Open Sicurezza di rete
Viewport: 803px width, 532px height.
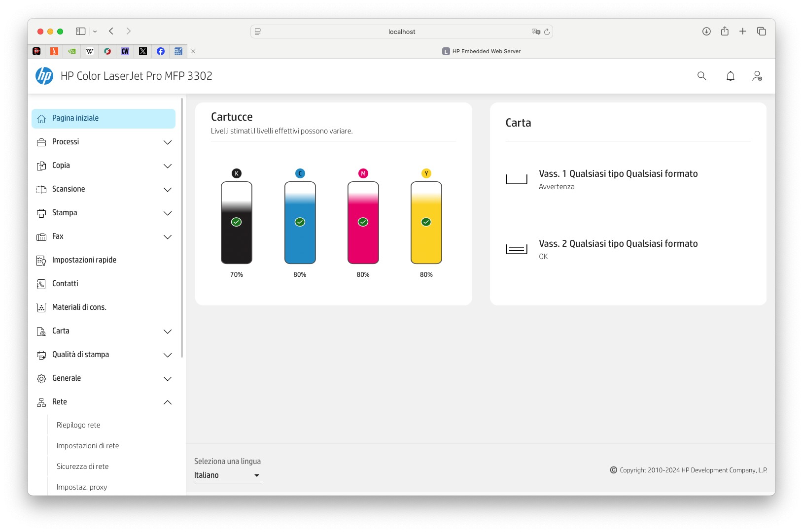point(82,466)
